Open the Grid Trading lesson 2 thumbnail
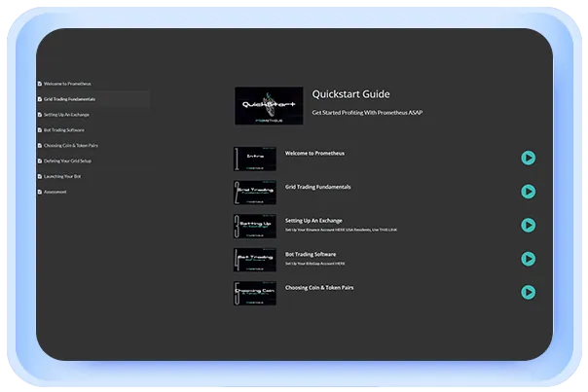 point(255,193)
